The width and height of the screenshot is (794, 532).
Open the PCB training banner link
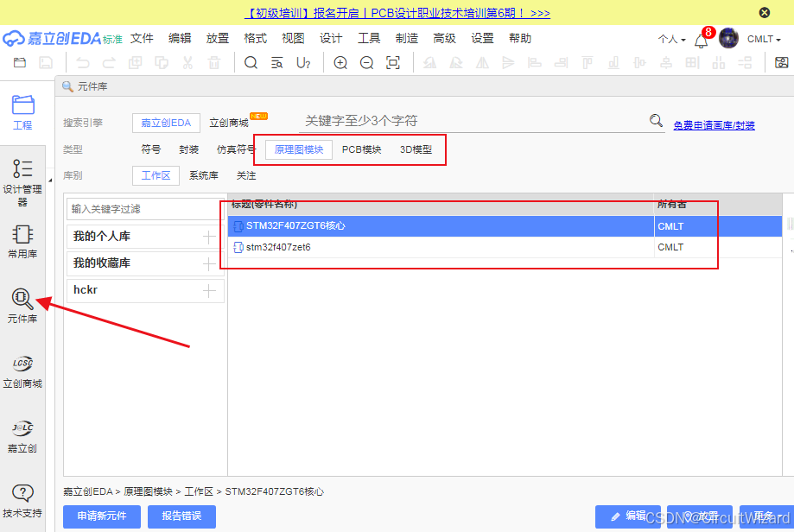click(x=397, y=13)
